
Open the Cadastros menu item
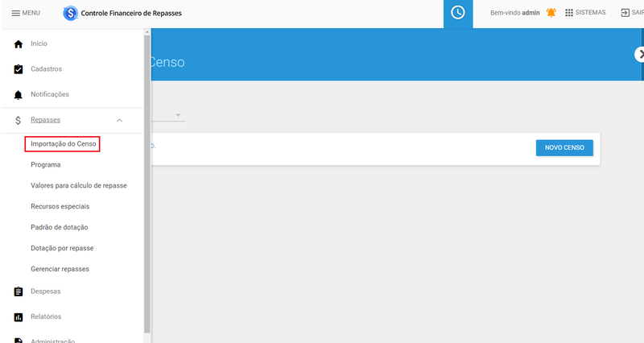coord(46,69)
